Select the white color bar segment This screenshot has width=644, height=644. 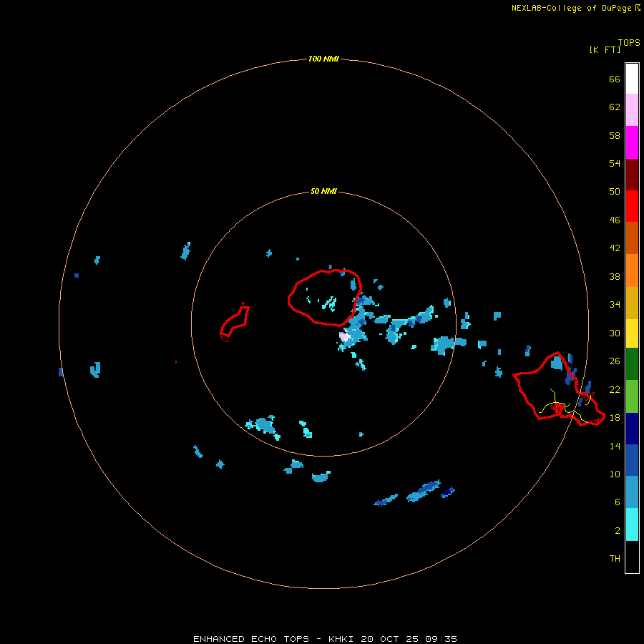[632, 79]
